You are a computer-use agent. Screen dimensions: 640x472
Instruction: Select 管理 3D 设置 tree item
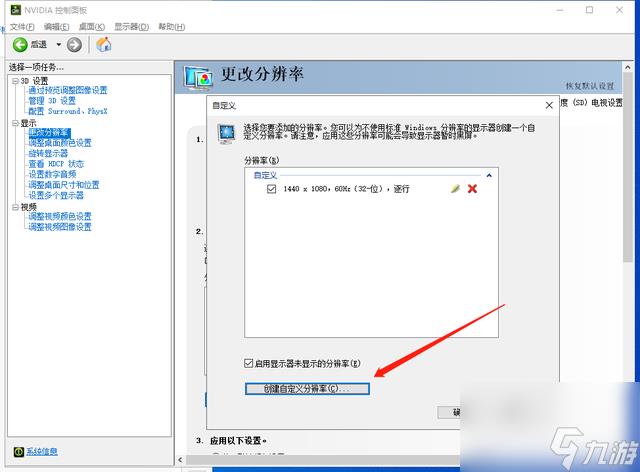click(x=52, y=101)
